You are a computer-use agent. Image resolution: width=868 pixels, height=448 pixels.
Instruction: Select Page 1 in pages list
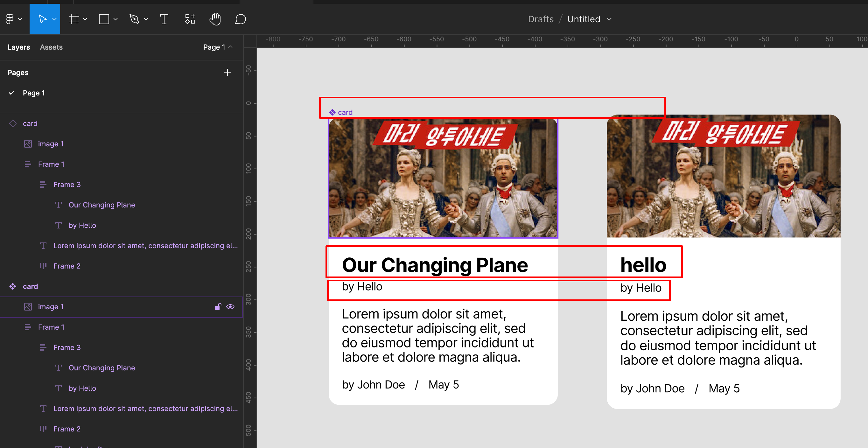(x=34, y=93)
